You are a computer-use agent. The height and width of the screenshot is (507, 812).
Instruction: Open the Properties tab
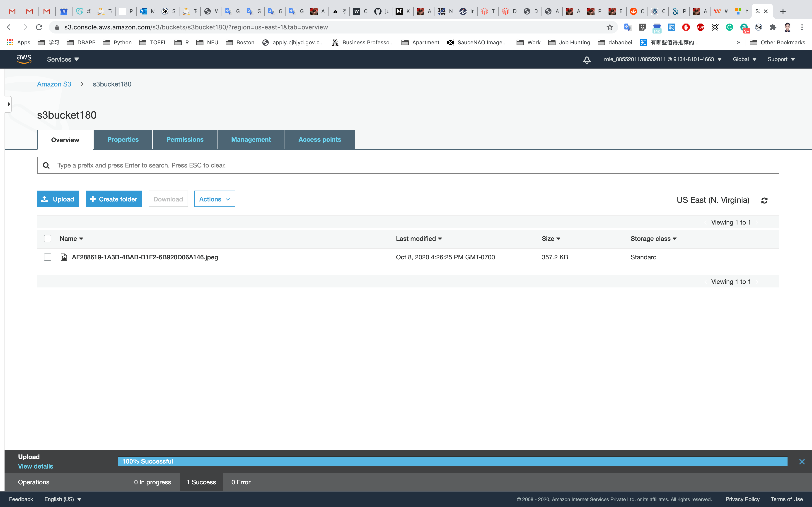123,139
